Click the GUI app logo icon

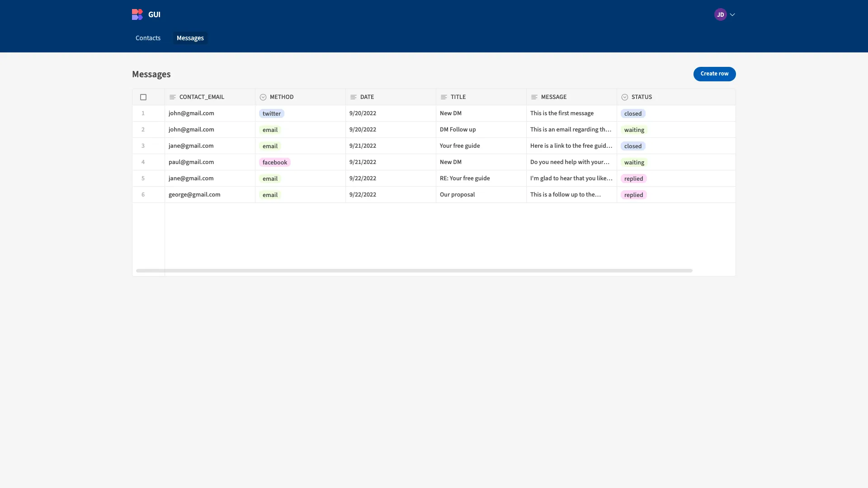[x=137, y=14]
